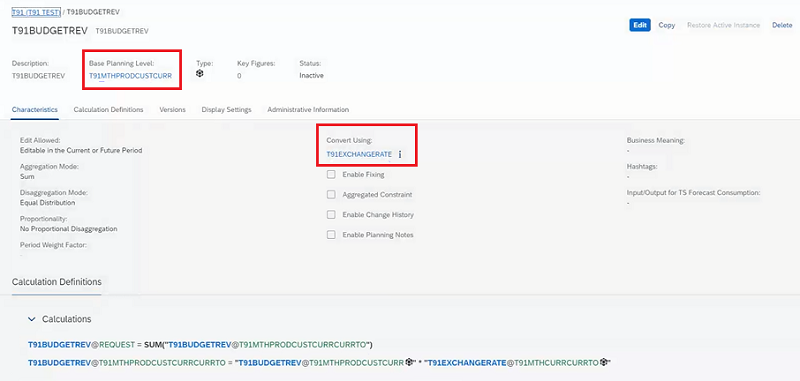This screenshot has height=381, width=800.
Task: Click Restore Active Instance button
Action: tap(723, 25)
